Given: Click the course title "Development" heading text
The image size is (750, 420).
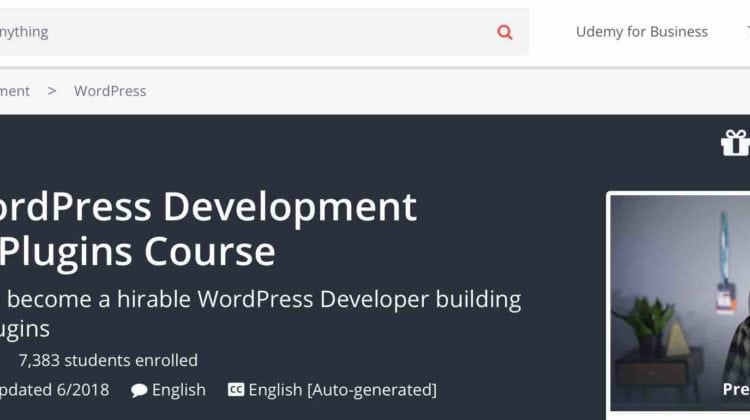Looking at the screenshot, I should click(x=290, y=207).
